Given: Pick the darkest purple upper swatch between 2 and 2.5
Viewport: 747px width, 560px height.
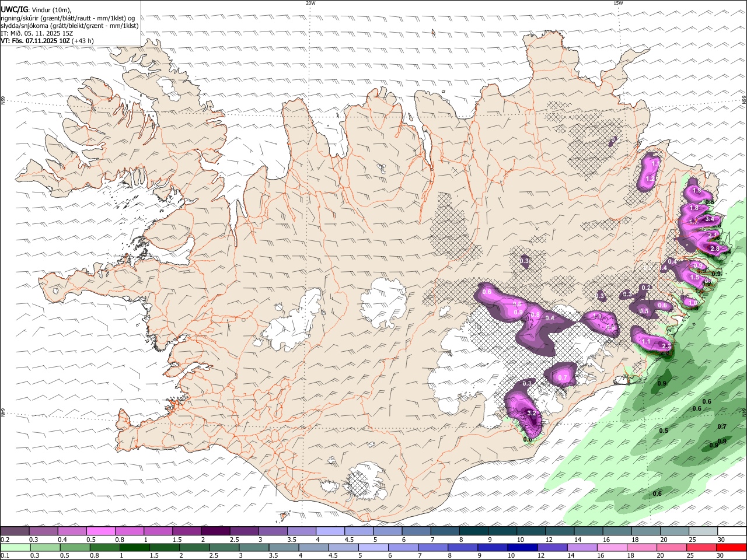Looking at the screenshot, I should (215, 531).
